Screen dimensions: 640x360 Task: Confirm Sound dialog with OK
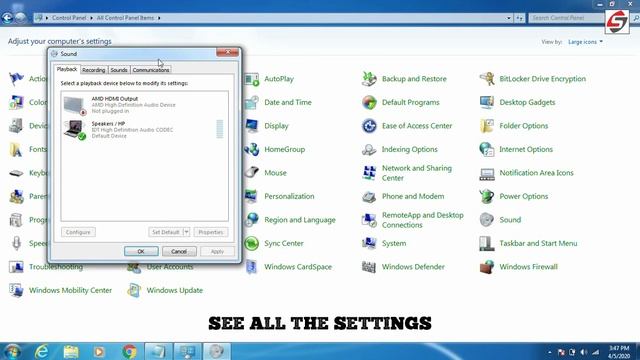[141, 251]
